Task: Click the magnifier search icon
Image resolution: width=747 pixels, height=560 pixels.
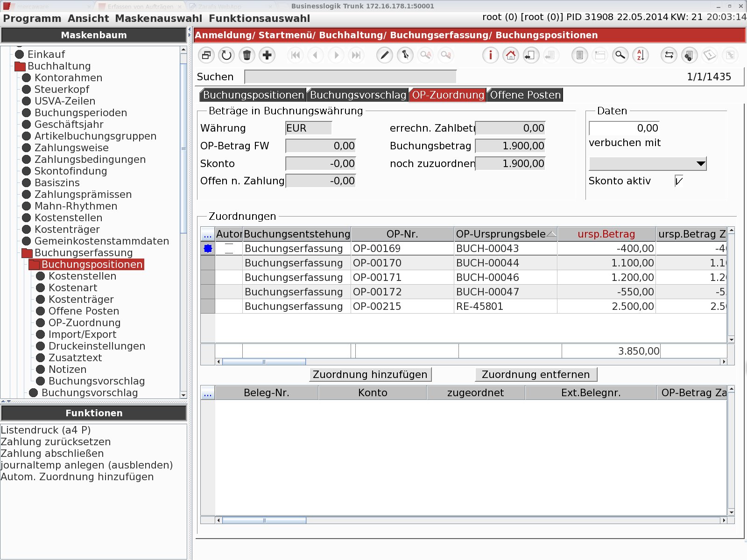Action: 620,56
